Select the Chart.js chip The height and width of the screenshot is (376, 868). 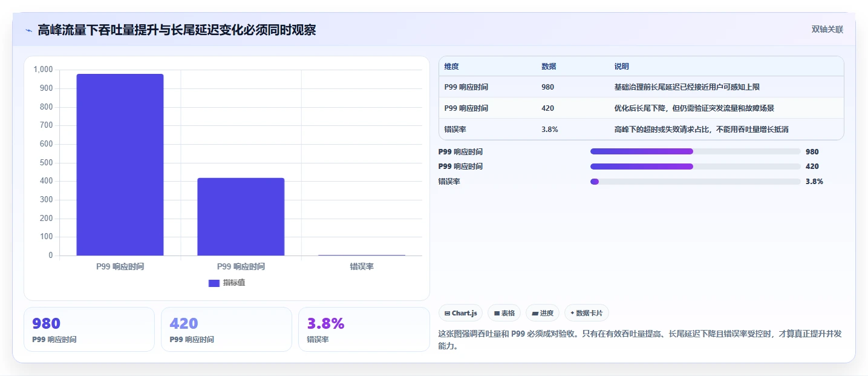click(460, 313)
